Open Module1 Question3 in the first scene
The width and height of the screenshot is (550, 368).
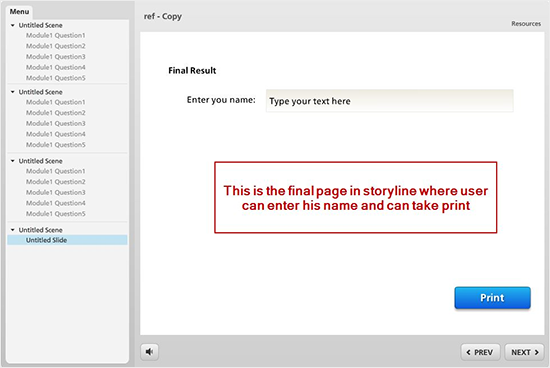[55, 56]
